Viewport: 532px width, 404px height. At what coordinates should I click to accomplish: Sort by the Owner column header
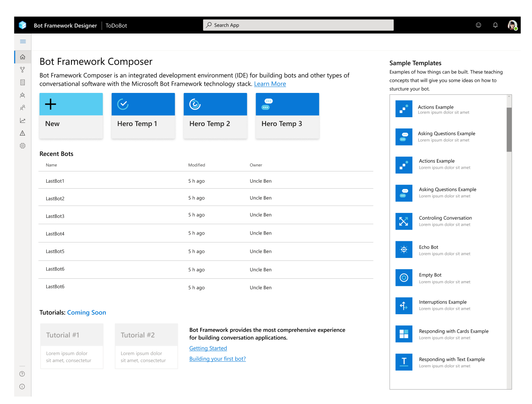[256, 165]
